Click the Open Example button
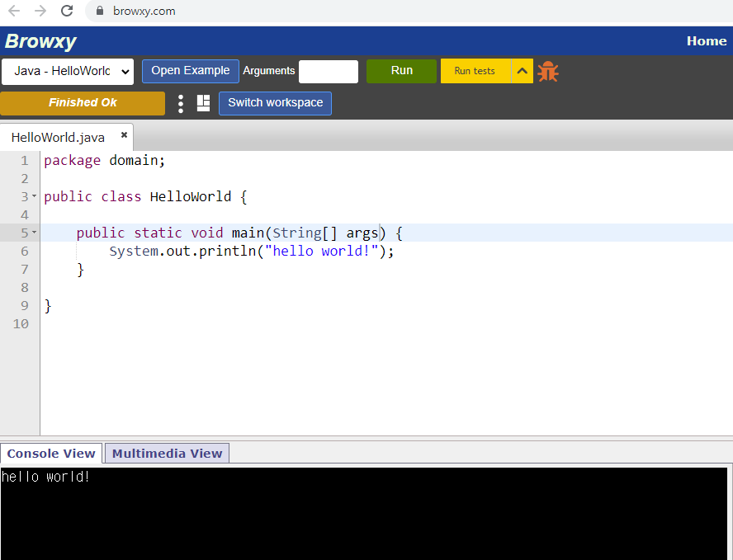 [x=190, y=71]
